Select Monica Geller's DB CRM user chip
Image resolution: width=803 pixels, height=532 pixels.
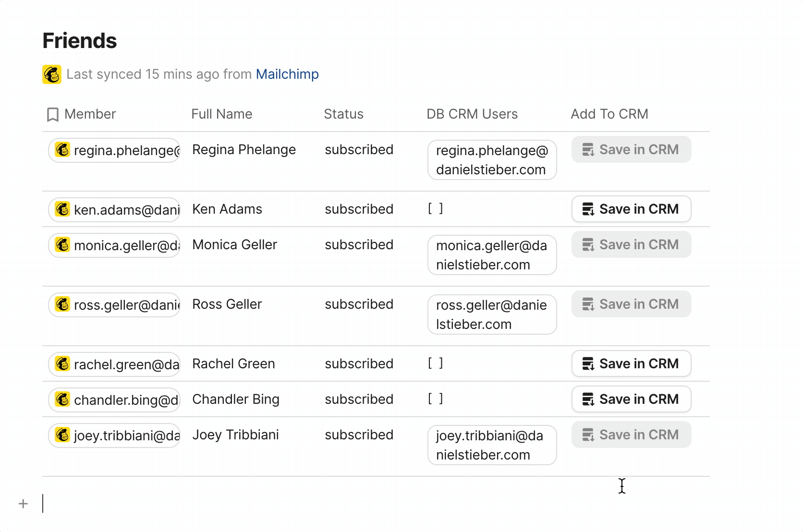(x=492, y=255)
